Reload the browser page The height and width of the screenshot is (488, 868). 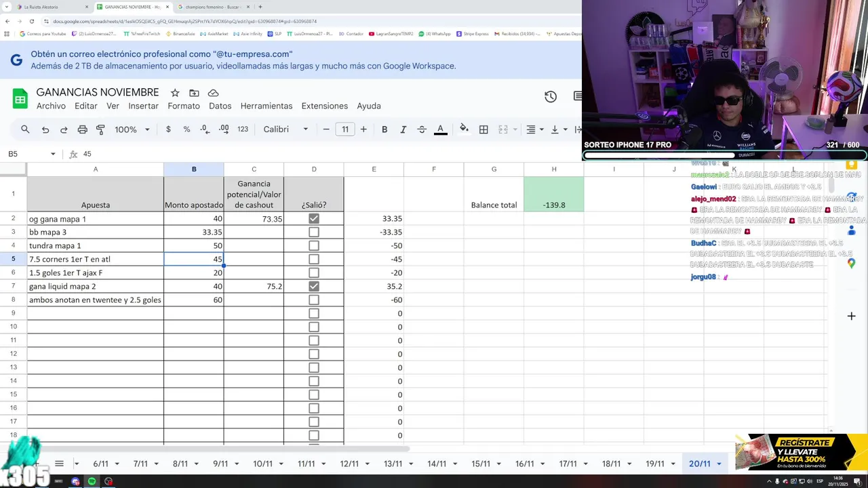[31, 21]
